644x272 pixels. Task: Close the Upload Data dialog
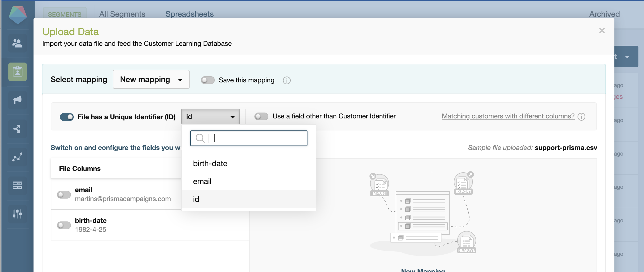[x=602, y=30]
